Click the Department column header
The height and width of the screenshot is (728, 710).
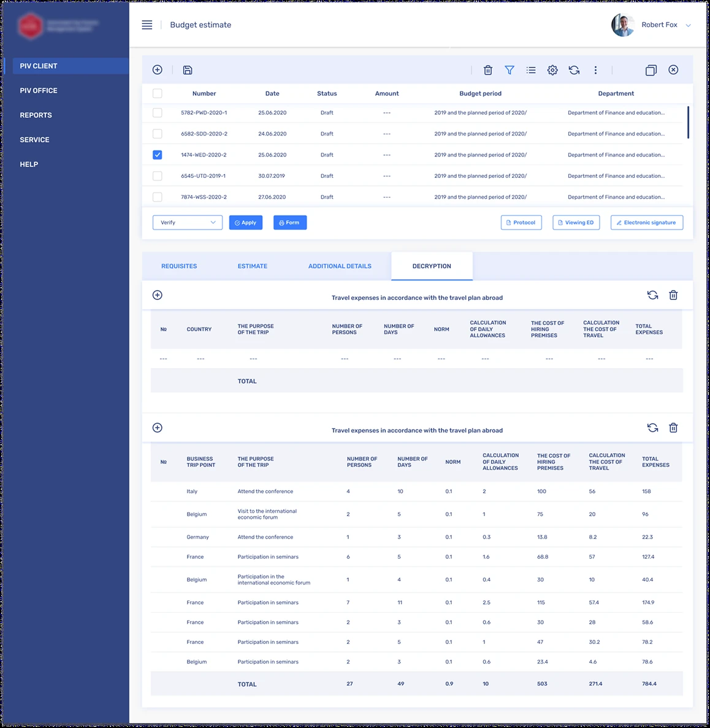click(616, 93)
